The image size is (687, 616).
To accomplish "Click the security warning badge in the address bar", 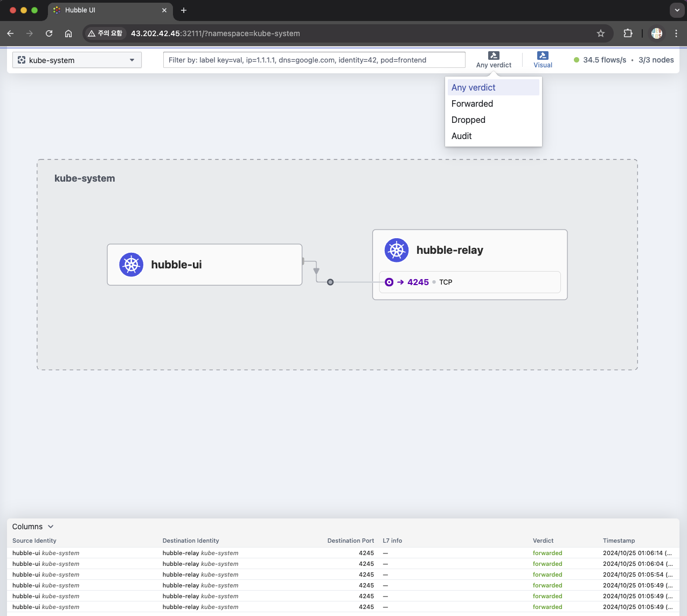I will (106, 33).
